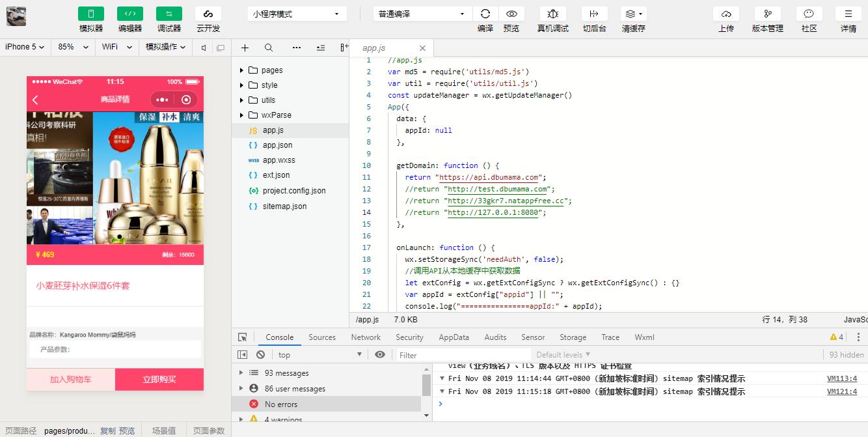Click the VM113:4 source link
The height and width of the screenshot is (437, 868).
[x=841, y=378]
